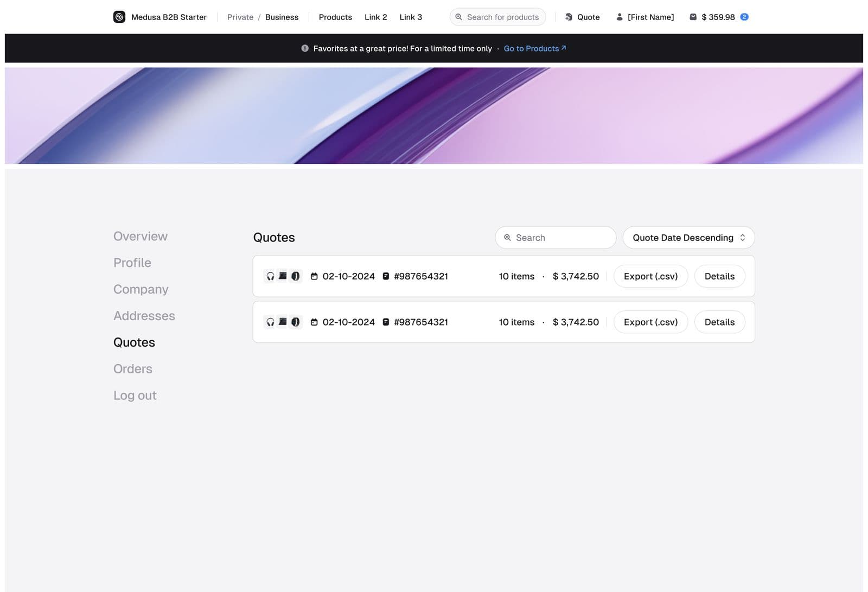Click the blue cart count badge
The width and height of the screenshot is (868, 592).
(744, 17)
